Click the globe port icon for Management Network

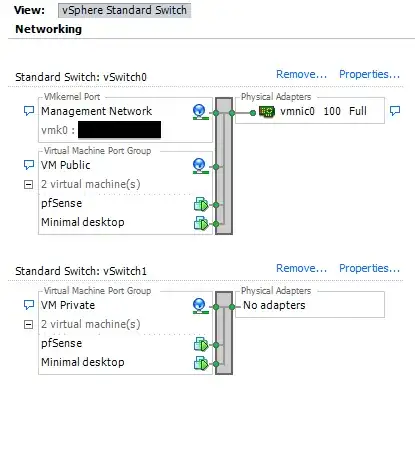(x=200, y=112)
